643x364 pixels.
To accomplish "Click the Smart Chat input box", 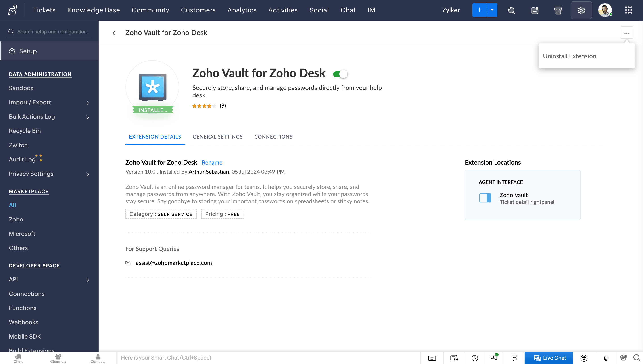I will pyautogui.click(x=268, y=358).
